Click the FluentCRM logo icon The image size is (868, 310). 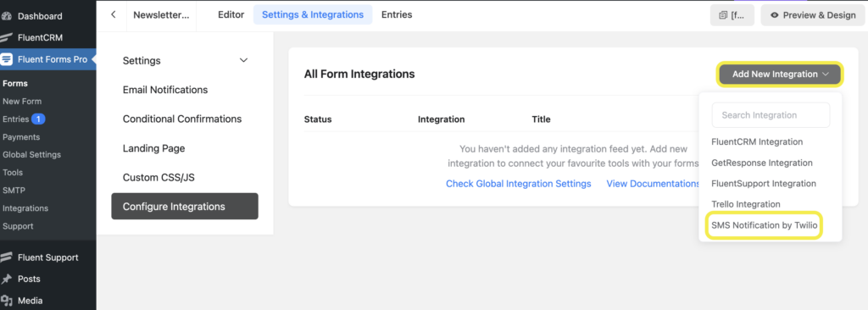[x=7, y=37]
